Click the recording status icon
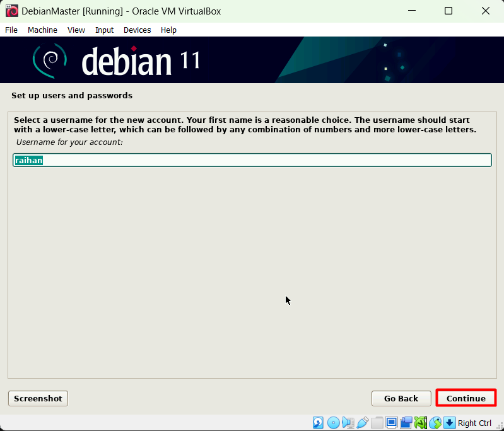Viewport: 504px width, 431px height. click(x=406, y=423)
